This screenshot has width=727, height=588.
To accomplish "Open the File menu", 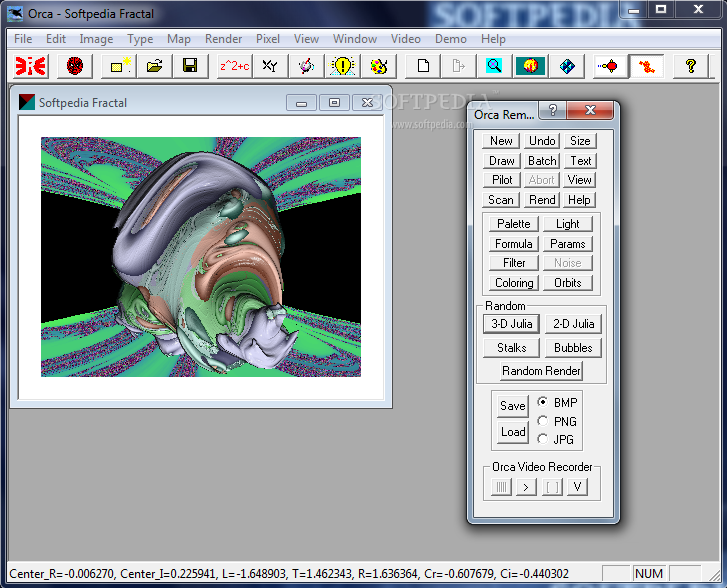I will [23, 39].
